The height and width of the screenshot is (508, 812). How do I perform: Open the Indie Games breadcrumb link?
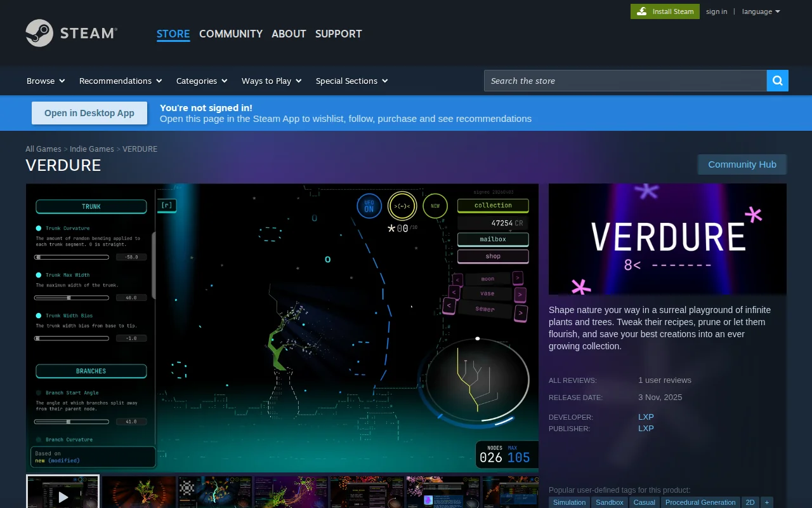(92, 149)
